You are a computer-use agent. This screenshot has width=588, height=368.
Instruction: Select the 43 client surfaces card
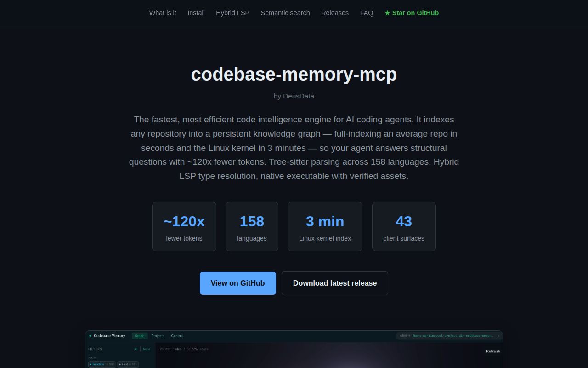click(x=404, y=227)
